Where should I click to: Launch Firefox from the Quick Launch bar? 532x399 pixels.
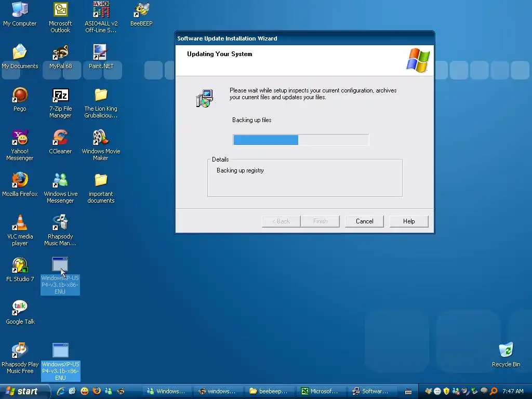coord(97,391)
